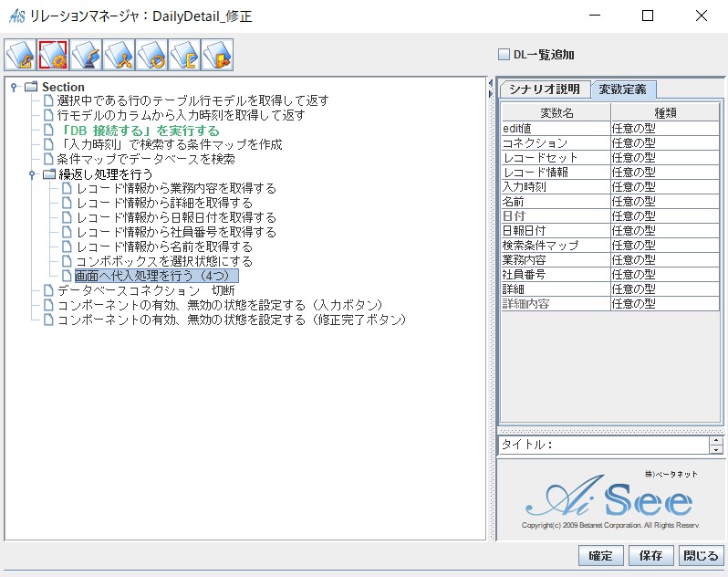Click the AiSee logo in title bar
This screenshot has height=577, width=728.
pyautogui.click(x=16, y=16)
